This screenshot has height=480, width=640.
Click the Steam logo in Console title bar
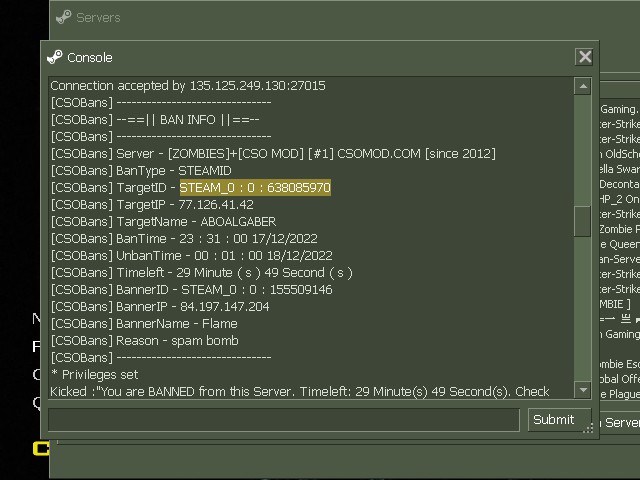coord(55,57)
